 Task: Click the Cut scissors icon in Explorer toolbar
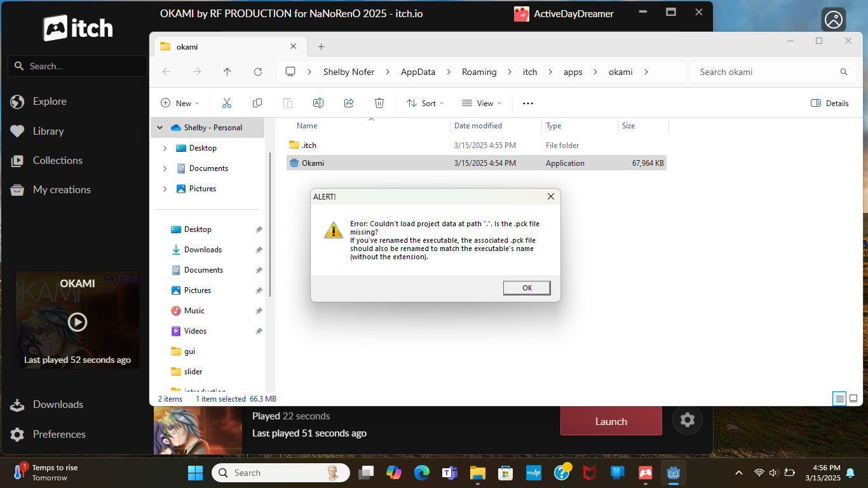(x=227, y=103)
